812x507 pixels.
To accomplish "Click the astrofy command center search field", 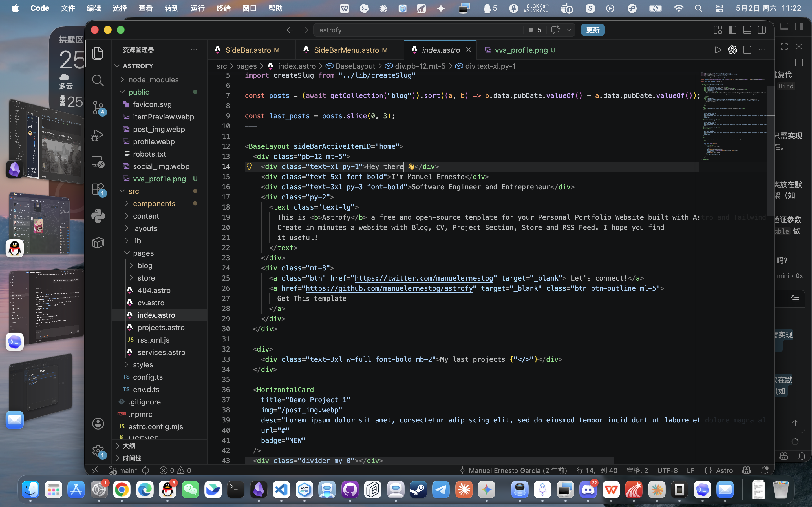I will 418,30.
